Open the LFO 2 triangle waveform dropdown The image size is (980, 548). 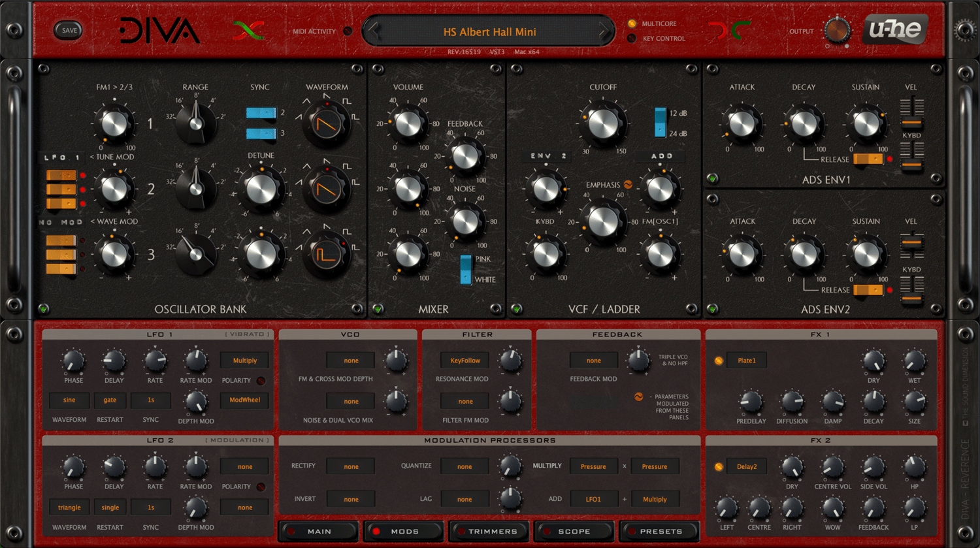69,508
